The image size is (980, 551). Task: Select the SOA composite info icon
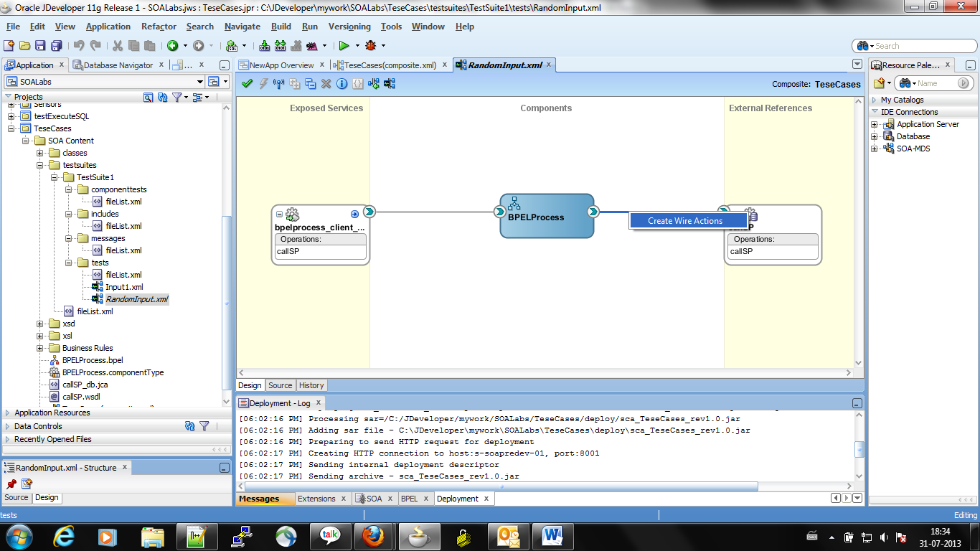pos(341,84)
